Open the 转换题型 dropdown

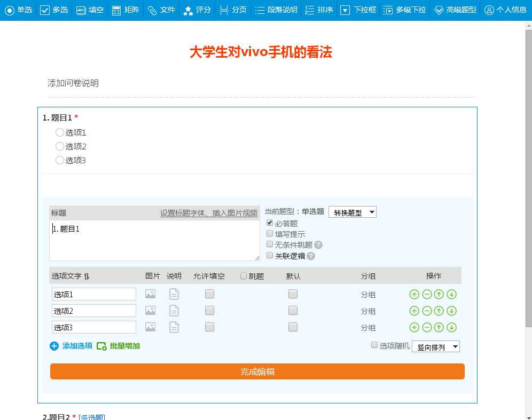353,212
